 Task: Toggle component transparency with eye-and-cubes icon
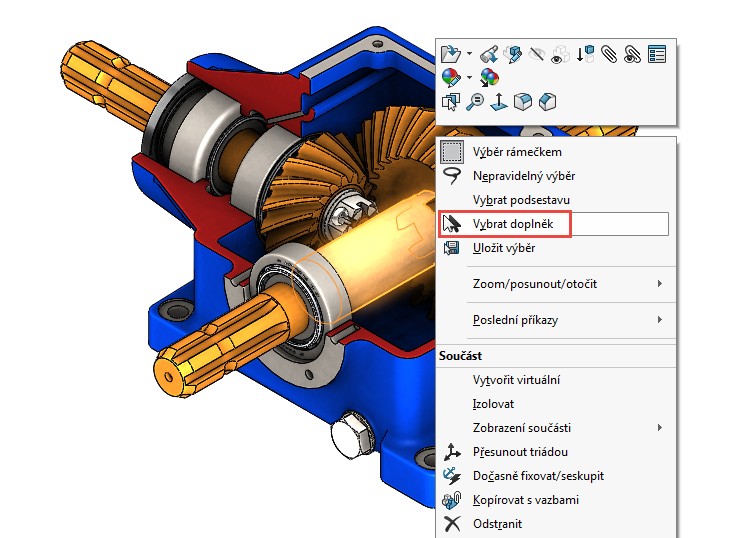[561, 54]
